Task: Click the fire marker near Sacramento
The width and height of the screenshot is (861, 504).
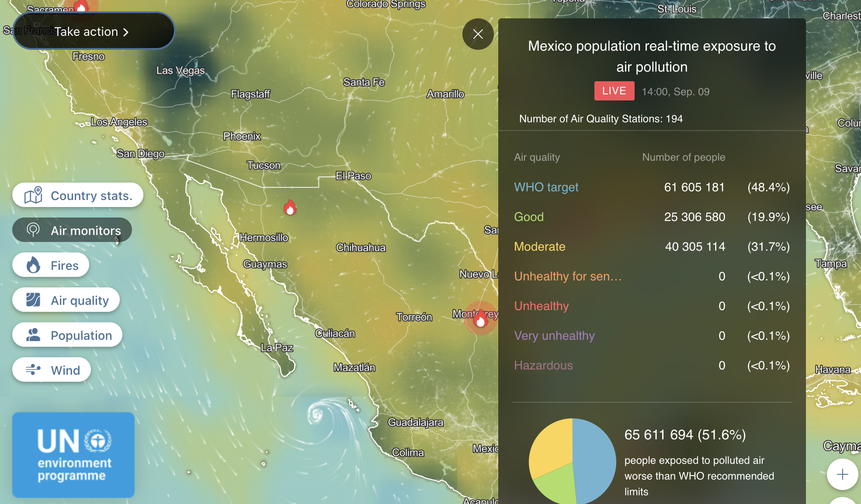Action: [81, 6]
